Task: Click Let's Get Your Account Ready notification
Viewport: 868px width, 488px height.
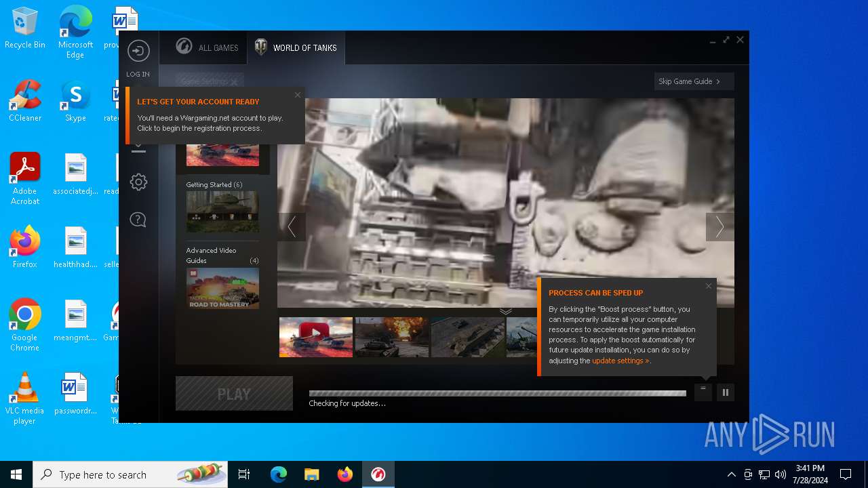Action: [x=215, y=115]
